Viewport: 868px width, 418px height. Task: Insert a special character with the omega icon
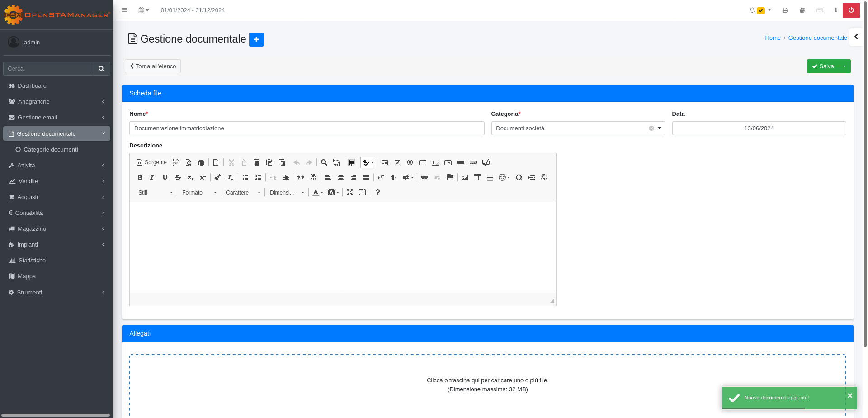pyautogui.click(x=519, y=177)
